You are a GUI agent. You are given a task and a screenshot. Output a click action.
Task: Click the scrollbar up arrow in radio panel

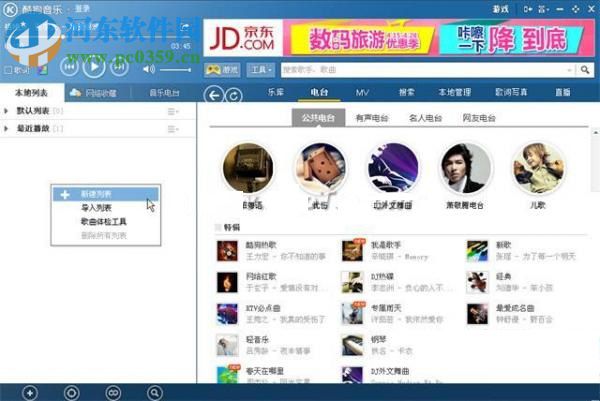595,132
